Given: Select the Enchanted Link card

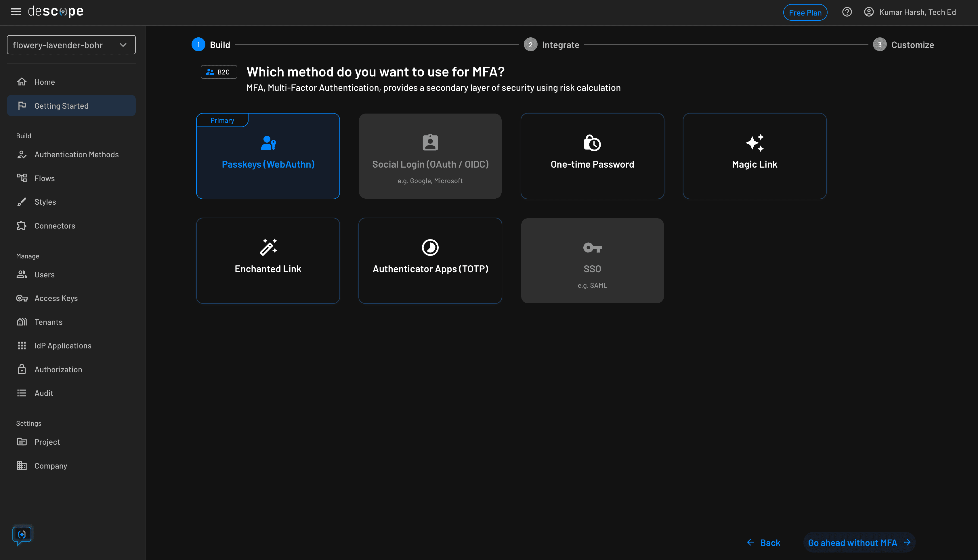Looking at the screenshot, I should click(x=268, y=260).
